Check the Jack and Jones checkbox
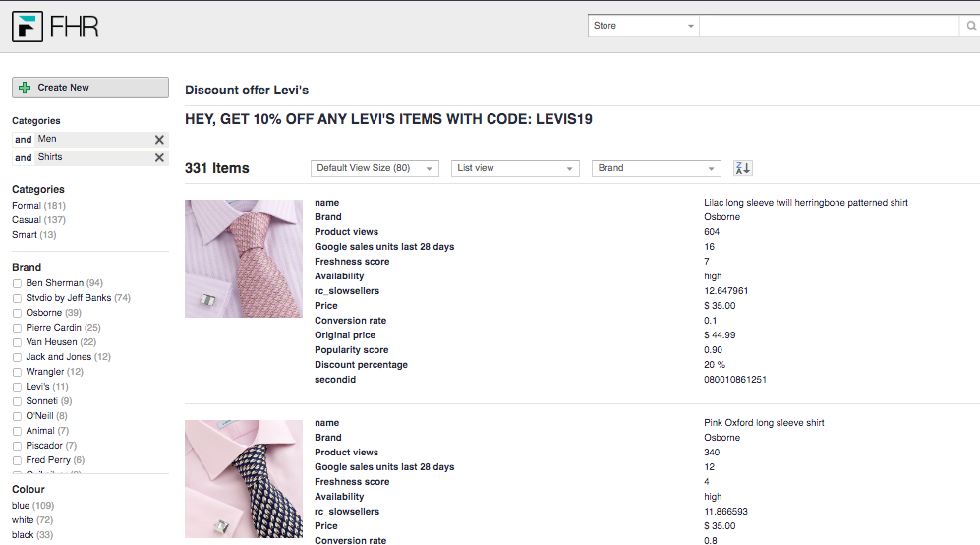Image resolution: width=980 pixels, height=545 pixels. pos(17,357)
